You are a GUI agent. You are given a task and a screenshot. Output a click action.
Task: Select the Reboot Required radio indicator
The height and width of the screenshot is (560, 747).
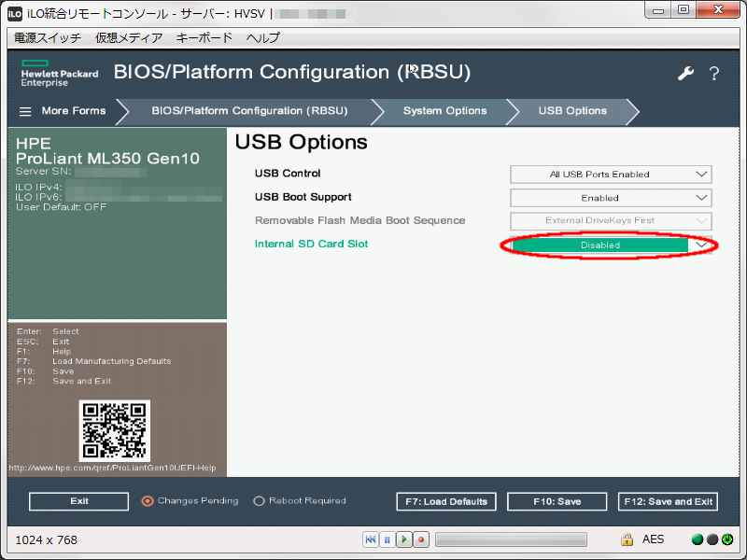coord(259,501)
